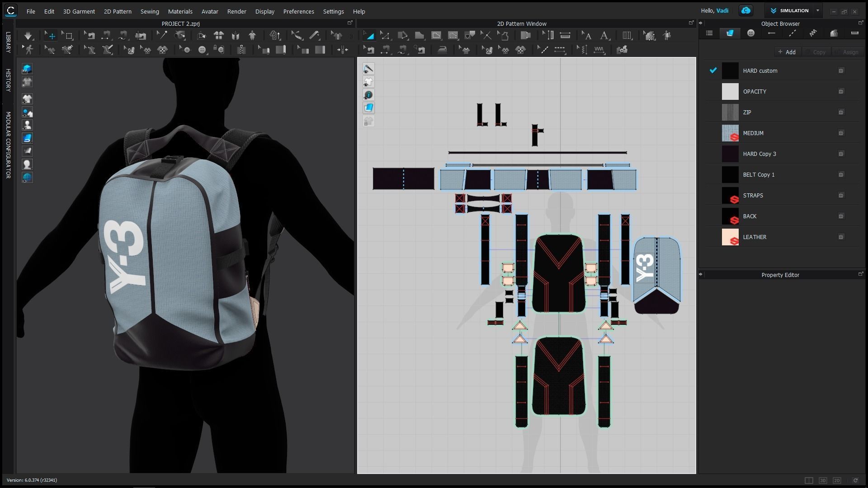
Task: Open Puckering tab in Object Browser
Action: click(813, 33)
